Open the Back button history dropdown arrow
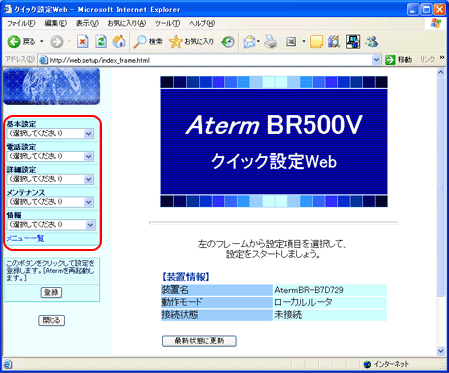449x373 pixels. coord(42,42)
